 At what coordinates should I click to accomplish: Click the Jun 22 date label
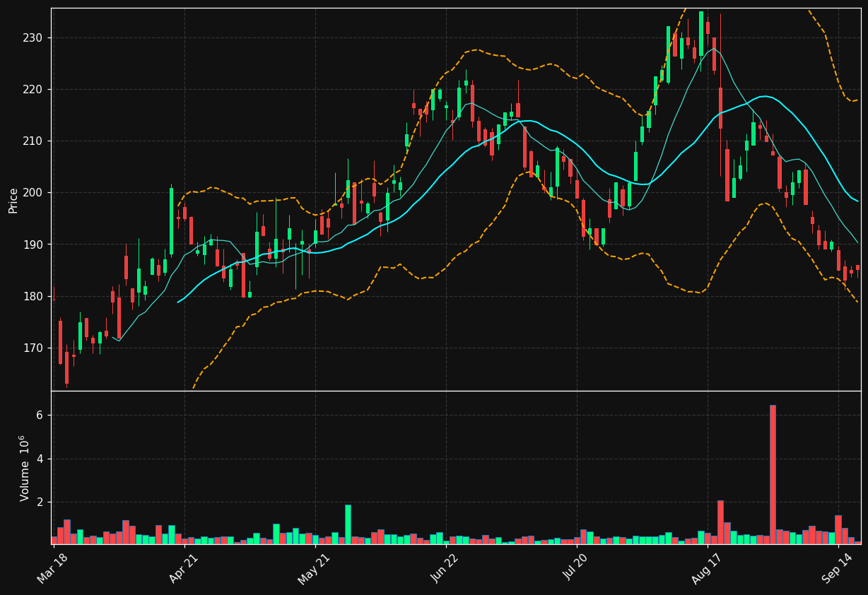tap(445, 568)
